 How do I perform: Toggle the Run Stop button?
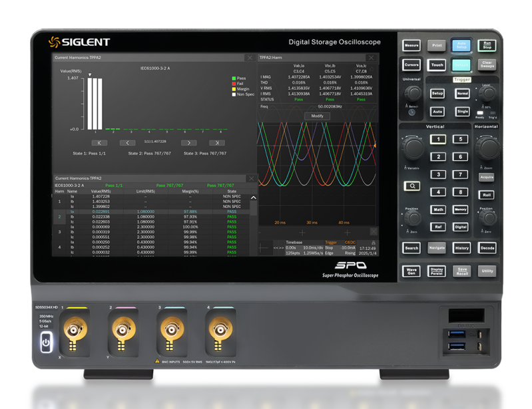tap(487, 45)
